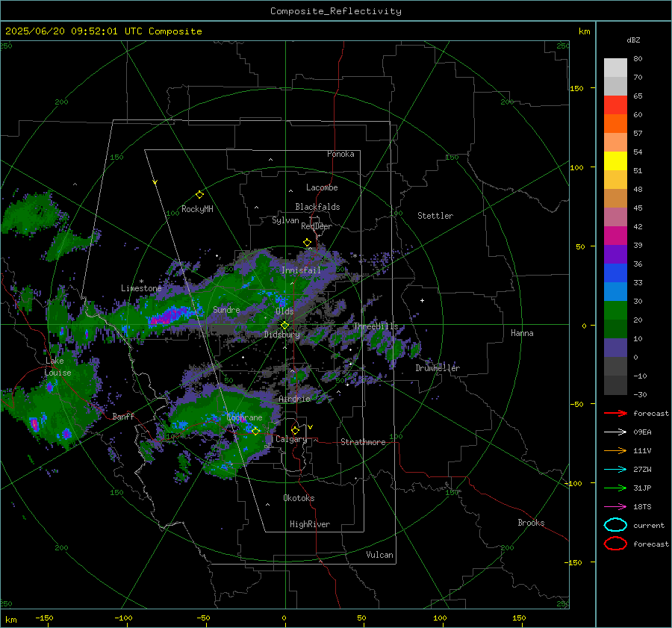Click the Blackfalds city label

pyautogui.click(x=317, y=207)
